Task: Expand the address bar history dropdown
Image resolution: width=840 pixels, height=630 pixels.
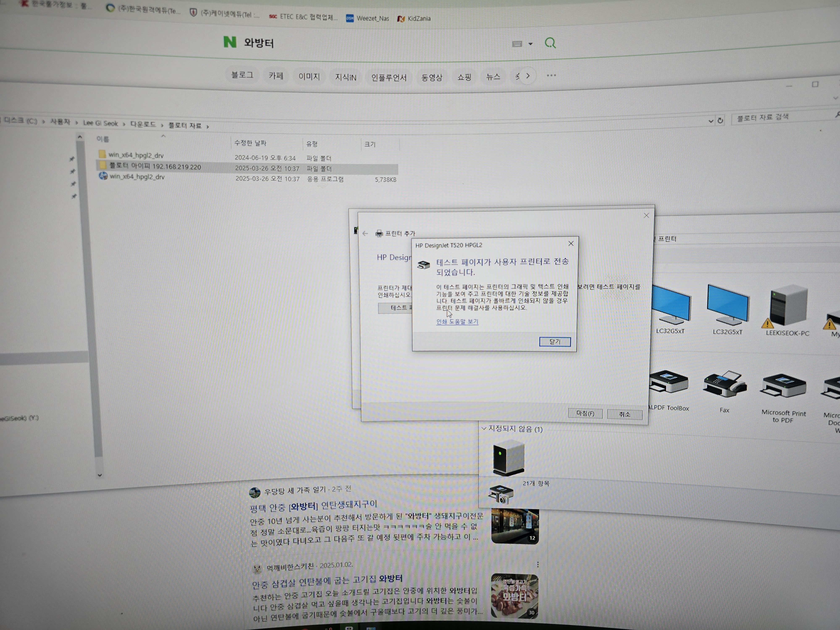Action: 710,121
